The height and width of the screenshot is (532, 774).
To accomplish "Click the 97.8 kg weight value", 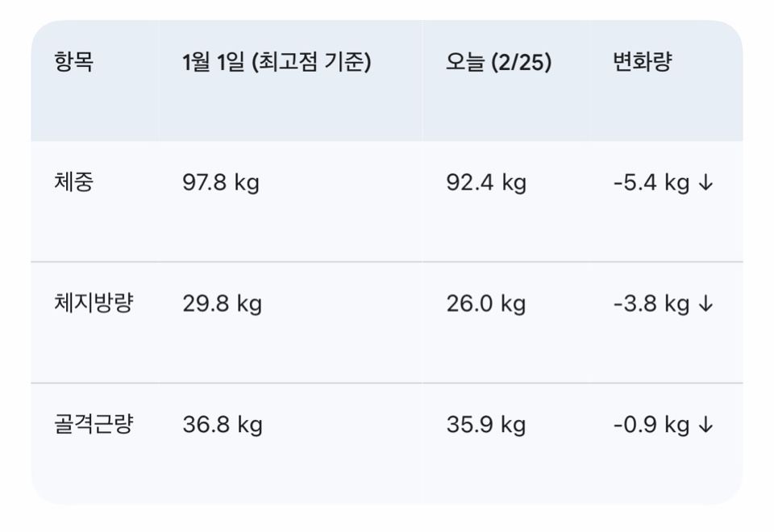I will pos(221,183).
